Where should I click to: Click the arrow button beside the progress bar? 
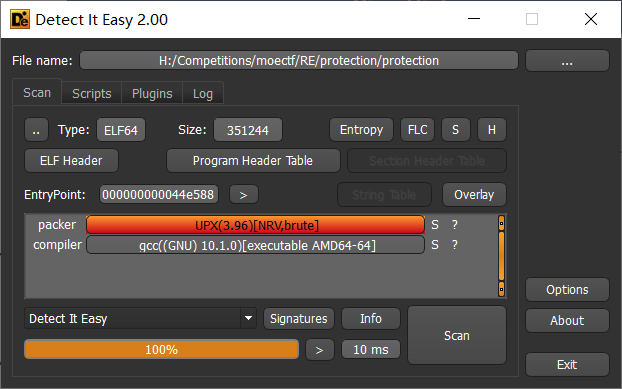pyautogui.click(x=319, y=350)
